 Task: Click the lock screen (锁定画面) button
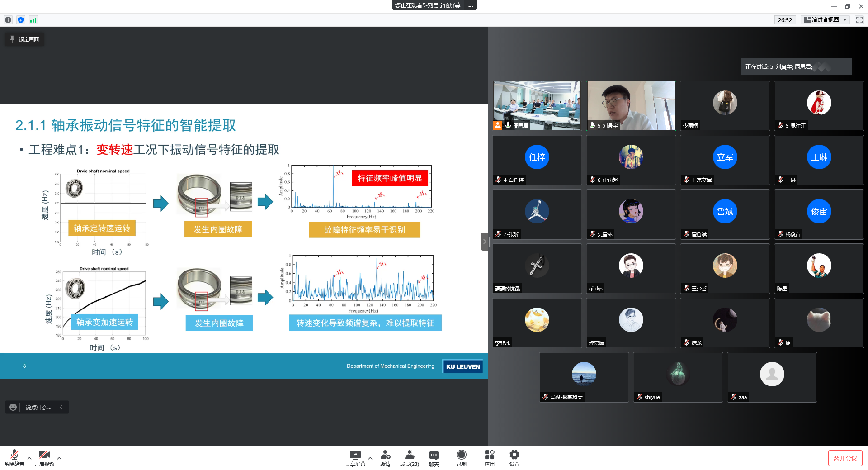(24, 39)
